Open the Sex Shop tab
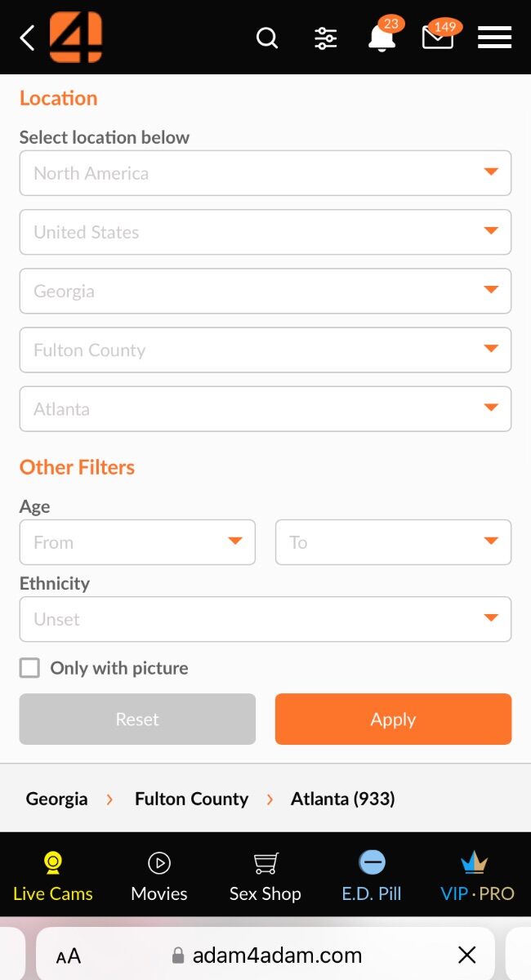Screen dimensions: 531x980 click(265, 876)
